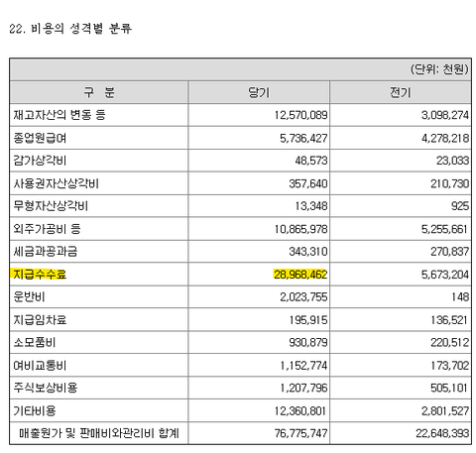Click the highlighted 지급수수료 row label

[40, 275]
